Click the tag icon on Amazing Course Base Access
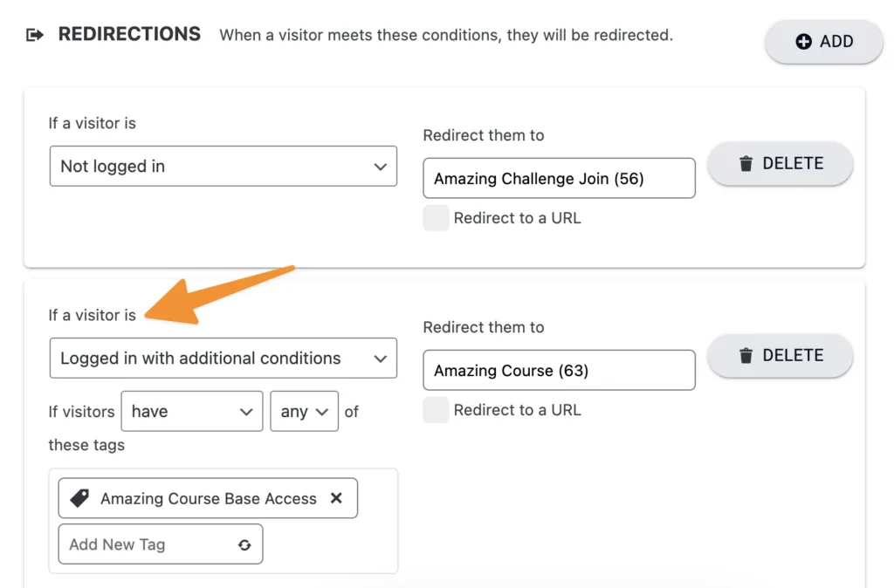This screenshot has width=894, height=588. point(79,498)
